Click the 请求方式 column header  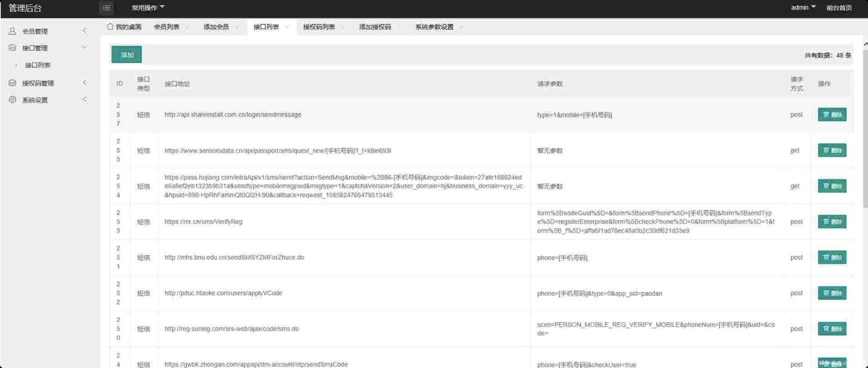click(796, 84)
